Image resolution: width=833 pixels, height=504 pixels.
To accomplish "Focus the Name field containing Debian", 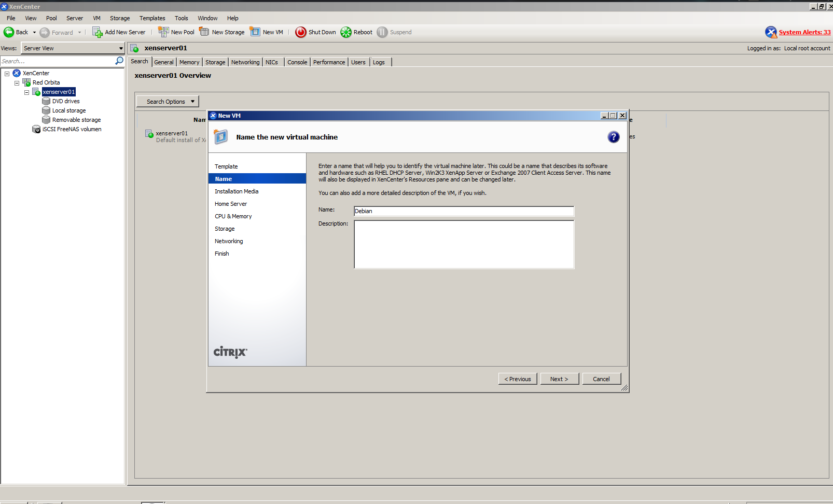I will 464,211.
